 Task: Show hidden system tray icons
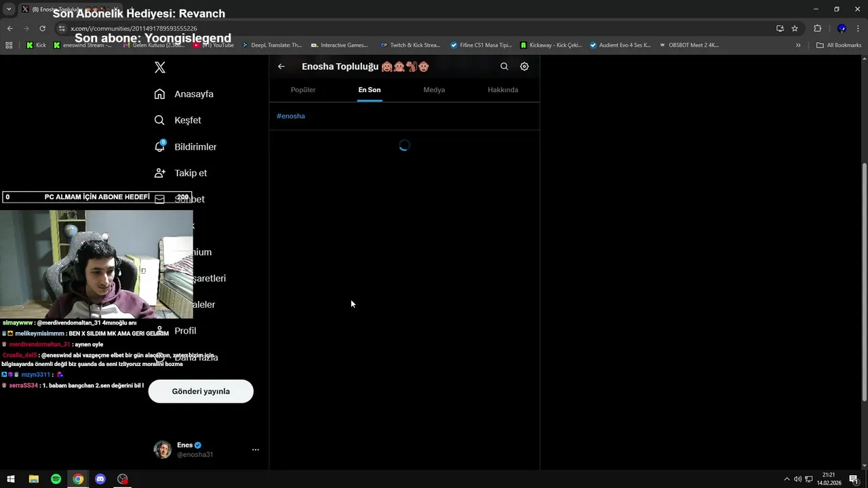pos(787,479)
